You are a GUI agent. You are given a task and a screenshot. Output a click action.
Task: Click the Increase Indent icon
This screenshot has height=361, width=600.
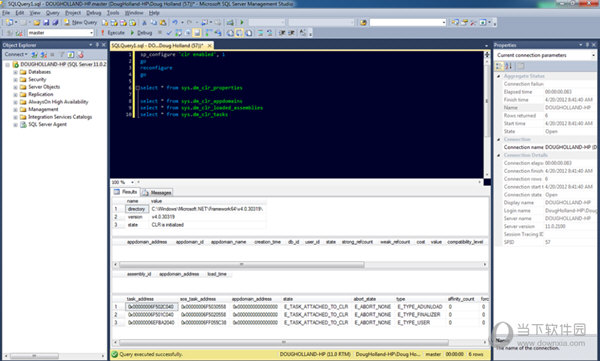point(292,33)
